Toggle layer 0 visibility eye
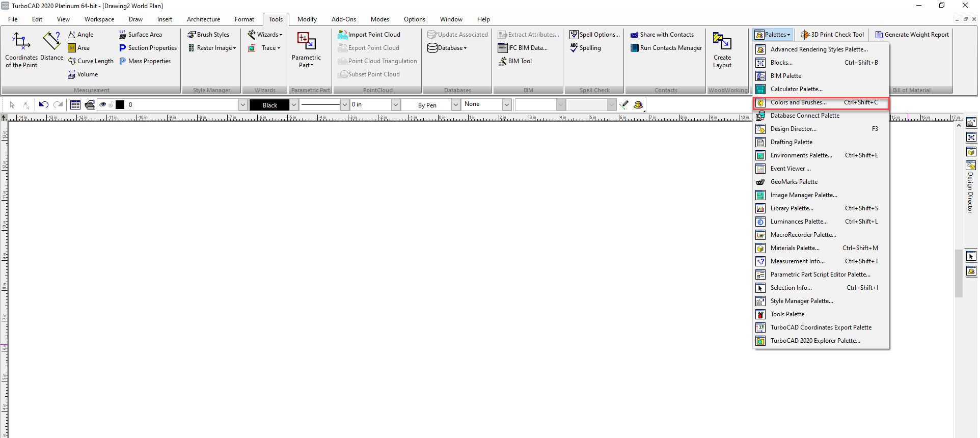Screen dimensions: 980x438 (x=103, y=105)
